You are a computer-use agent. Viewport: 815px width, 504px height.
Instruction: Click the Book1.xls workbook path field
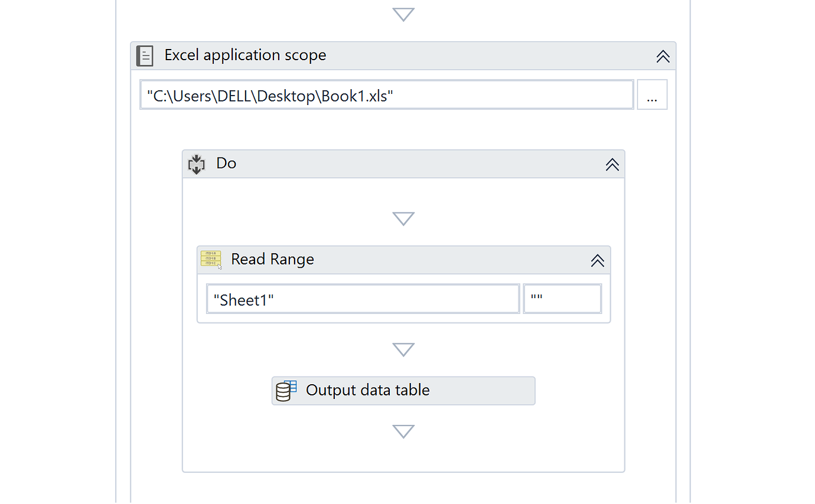click(387, 94)
